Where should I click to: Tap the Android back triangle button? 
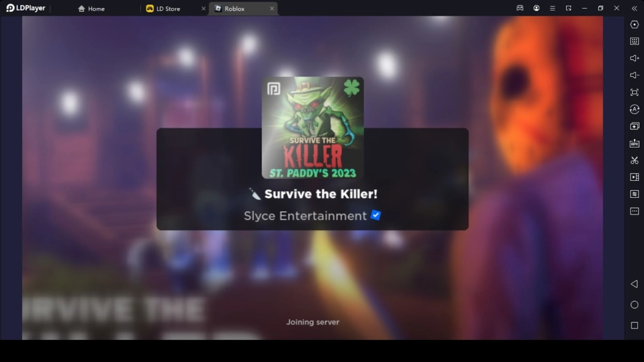(634, 284)
